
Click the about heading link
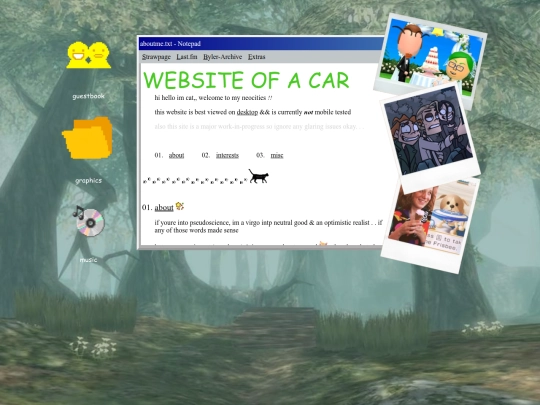(164, 207)
